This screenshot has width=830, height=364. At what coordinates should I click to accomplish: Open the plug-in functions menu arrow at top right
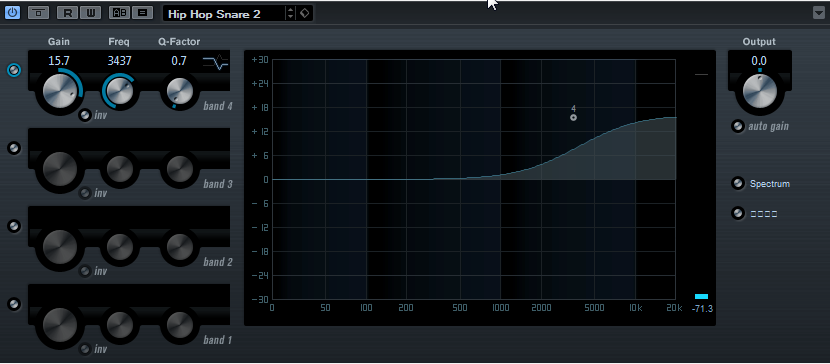[818, 13]
